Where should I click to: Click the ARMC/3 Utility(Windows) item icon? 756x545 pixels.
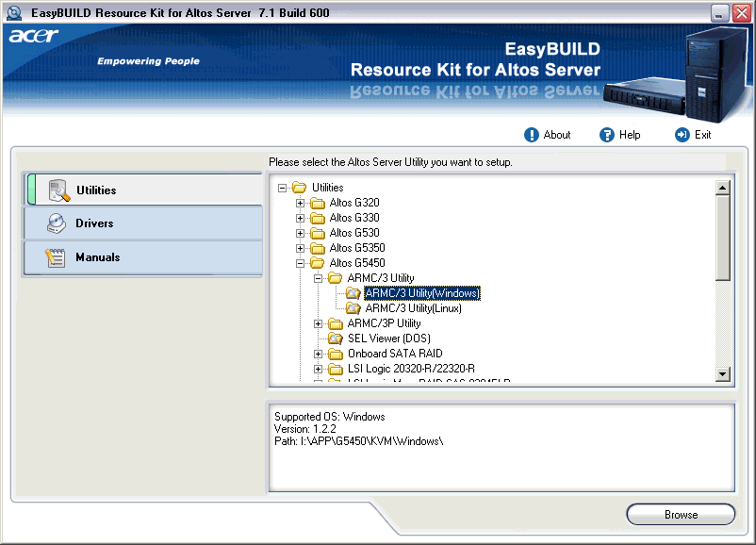click(353, 293)
